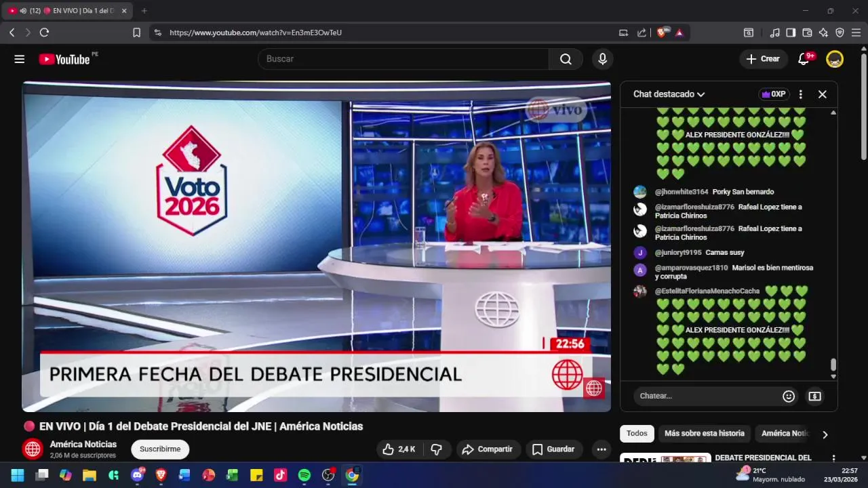Open Brave Shields lion icon

662,33
